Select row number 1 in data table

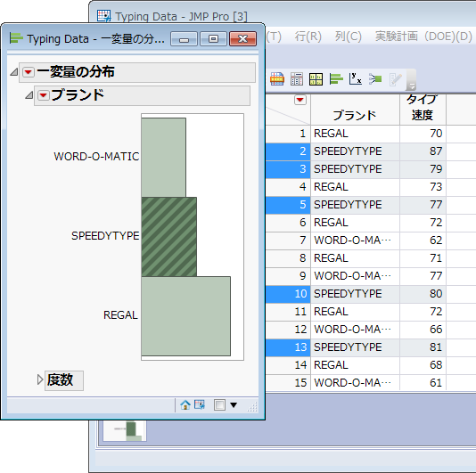pyautogui.click(x=288, y=134)
